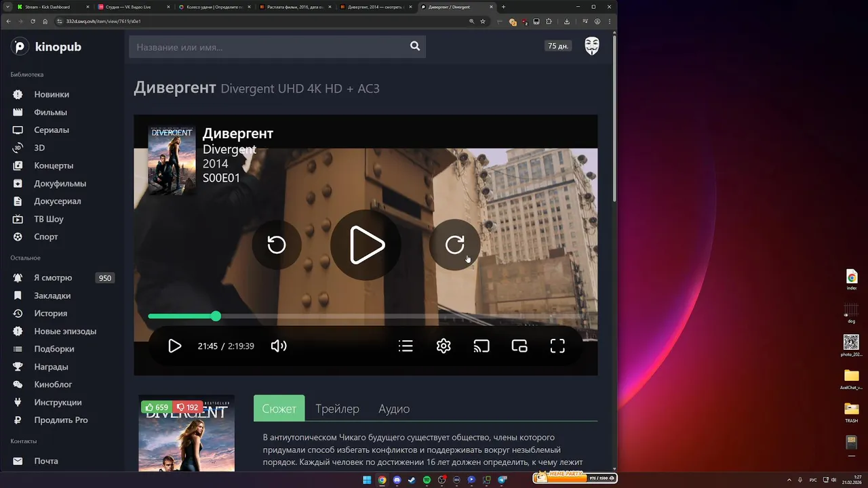This screenshot has height=488, width=868.
Task: Click Продлить Pro link
Action: (x=61, y=420)
